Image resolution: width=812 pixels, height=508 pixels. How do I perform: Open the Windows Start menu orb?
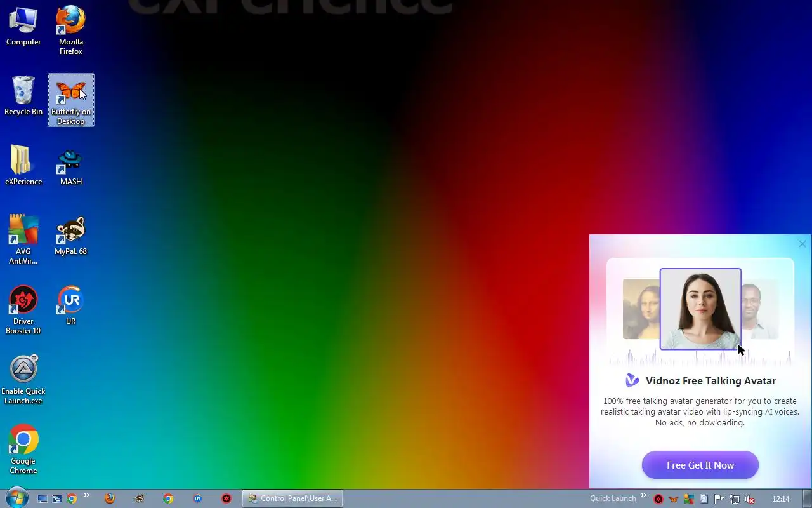pyautogui.click(x=16, y=498)
